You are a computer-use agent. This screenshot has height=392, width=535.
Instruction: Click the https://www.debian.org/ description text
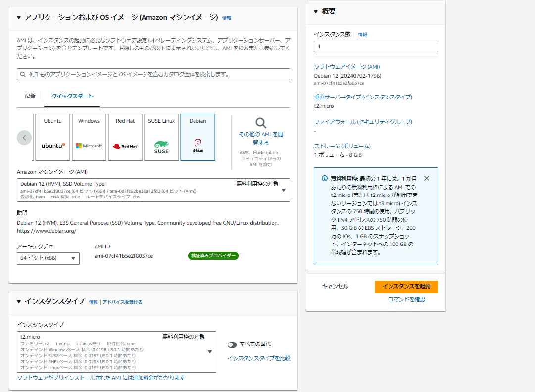47,231
